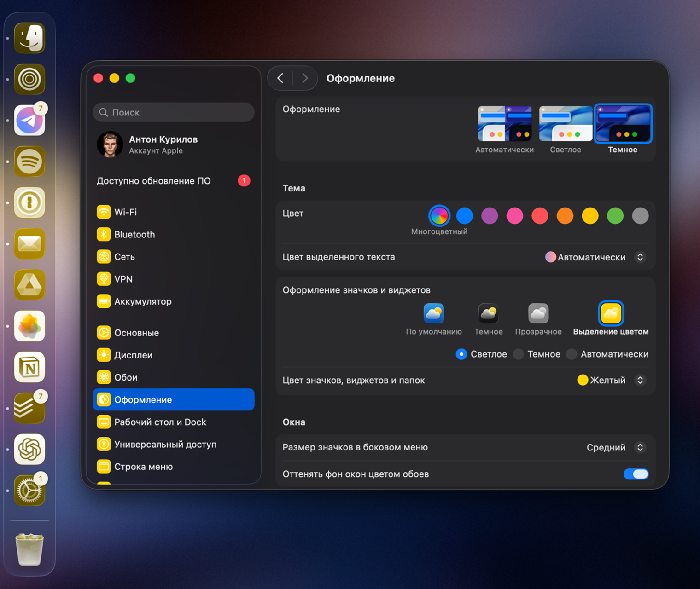Enable Оттенять фон окон цветом обоев
This screenshot has height=589, width=700.
[636, 474]
